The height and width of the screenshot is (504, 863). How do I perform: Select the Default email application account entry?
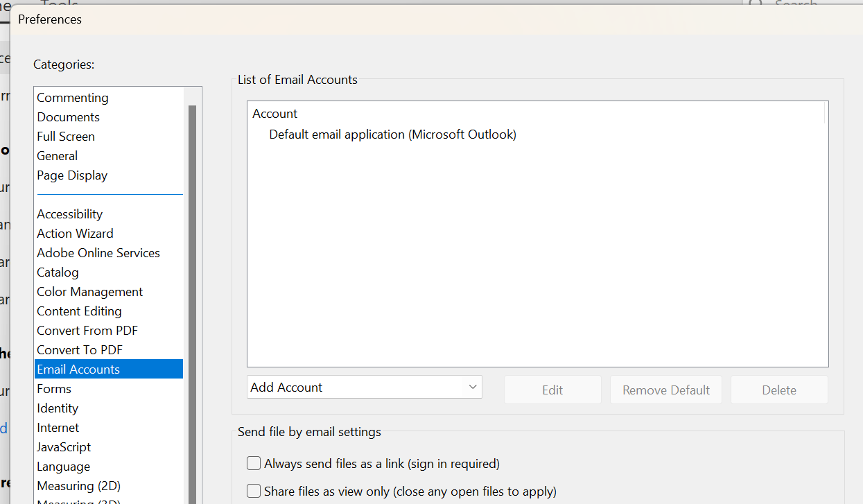[392, 134]
